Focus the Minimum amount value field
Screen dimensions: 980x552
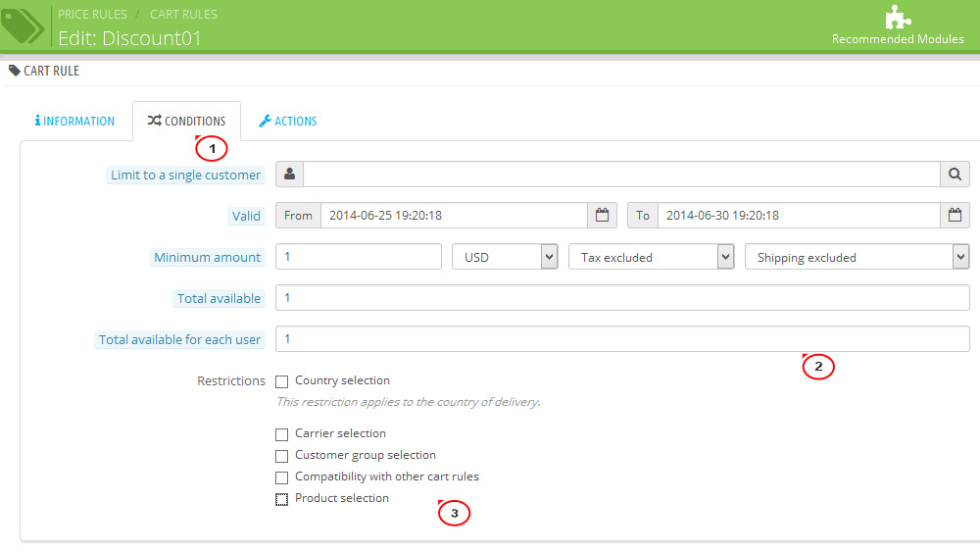[359, 256]
